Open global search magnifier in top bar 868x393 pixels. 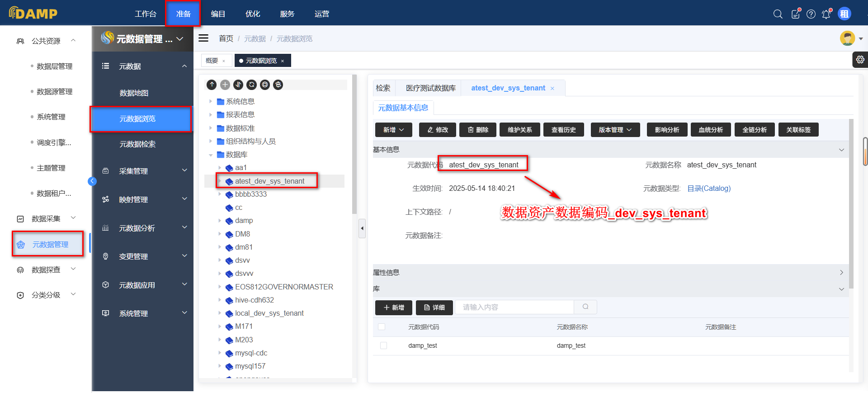click(778, 14)
